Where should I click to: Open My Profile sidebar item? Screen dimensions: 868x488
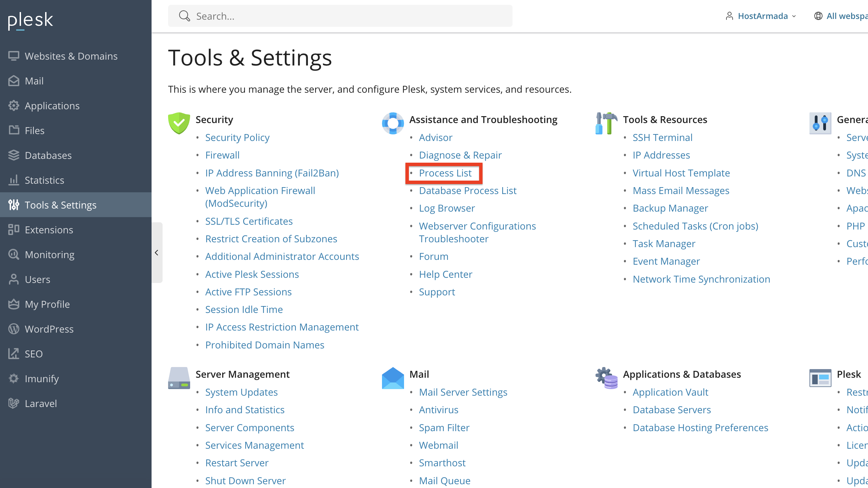click(76, 304)
